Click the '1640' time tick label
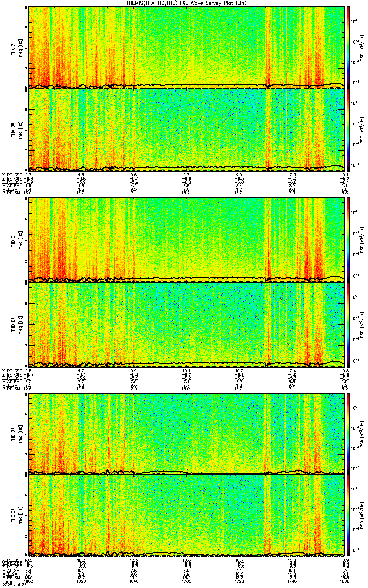Screen dimensions: 368x588 pos(134,581)
